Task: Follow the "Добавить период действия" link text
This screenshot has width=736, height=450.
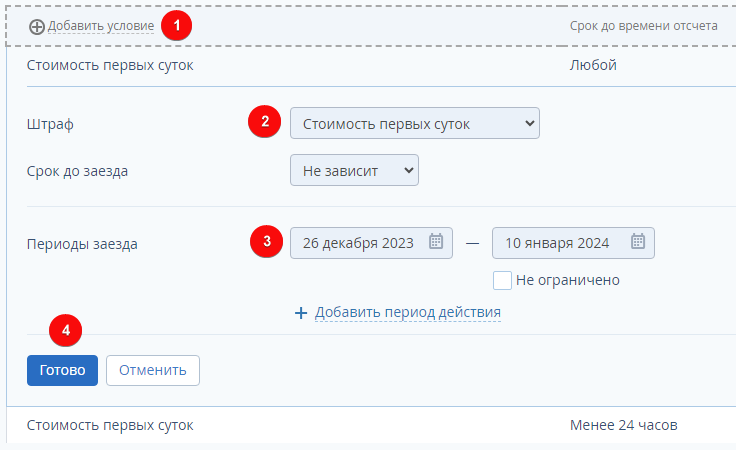Action: click(x=408, y=313)
